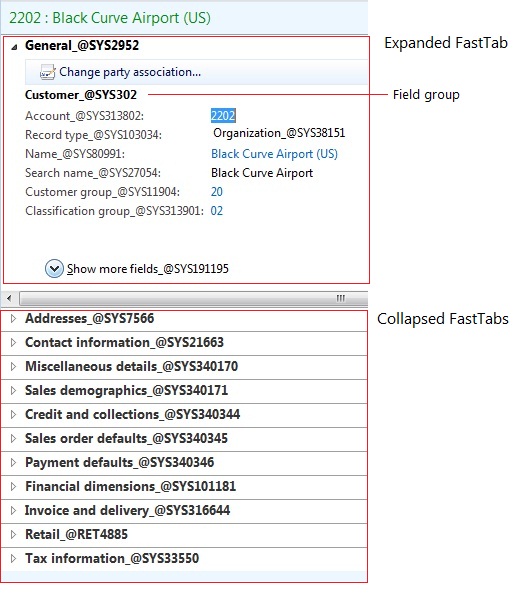The height and width of the screenshot is (598, 515).
Task: Expand the Payment defaults triangle
Action: click(x=13, y=463)
